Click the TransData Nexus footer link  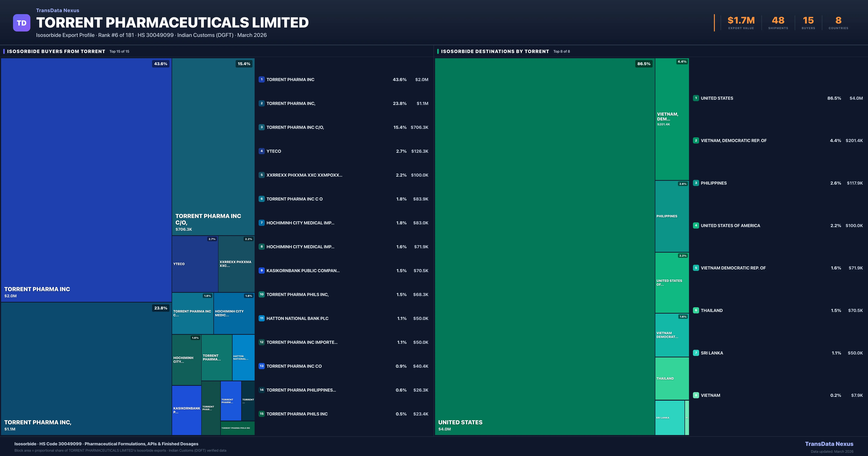829,444
